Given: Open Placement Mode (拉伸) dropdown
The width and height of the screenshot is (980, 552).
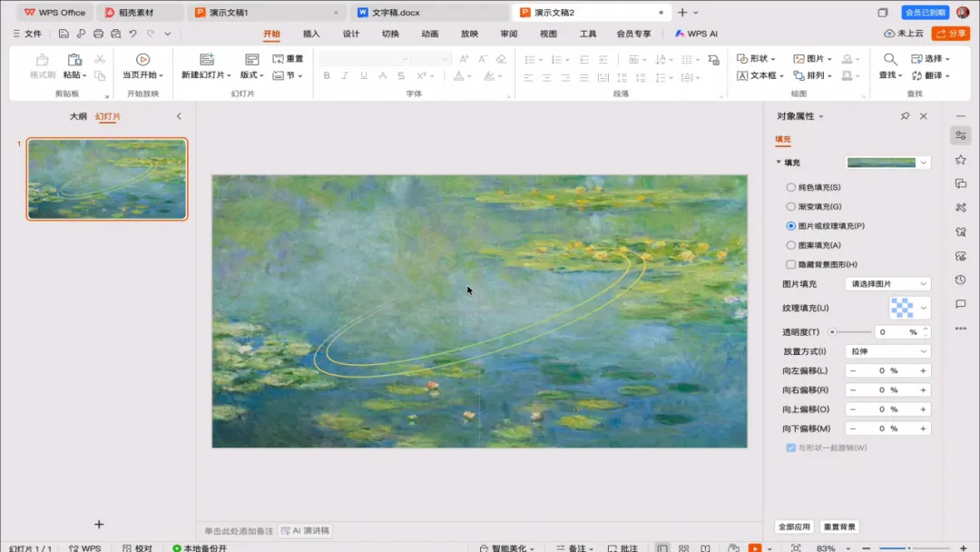Looking at the screenshot, I should click(x=888, y=351).
